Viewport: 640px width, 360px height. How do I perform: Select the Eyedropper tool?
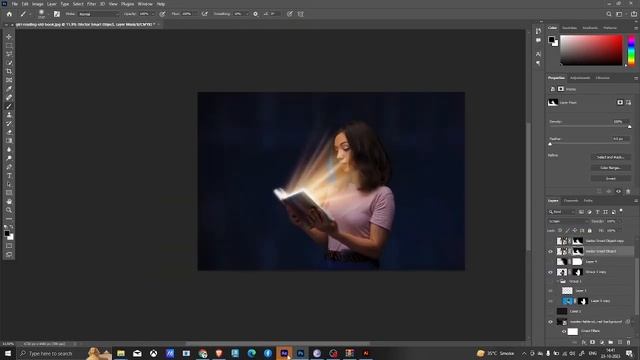point(9,89)
